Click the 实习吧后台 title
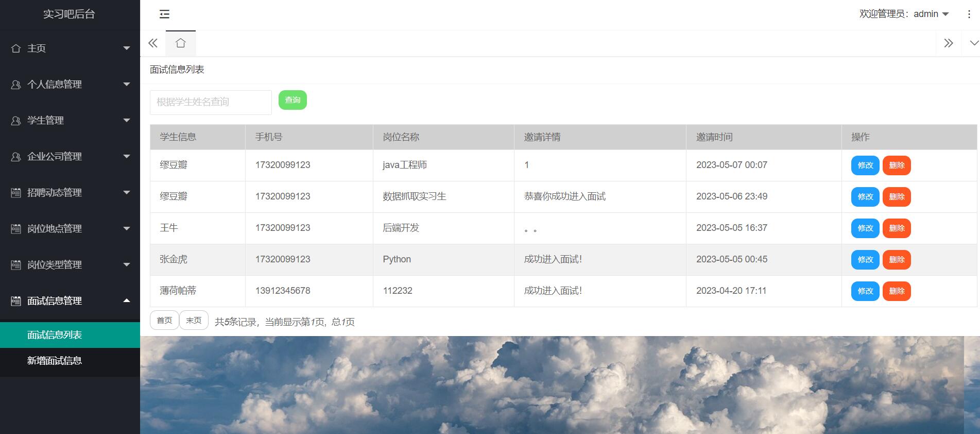The height and width of the screenshot is (434, 980). 69,14
